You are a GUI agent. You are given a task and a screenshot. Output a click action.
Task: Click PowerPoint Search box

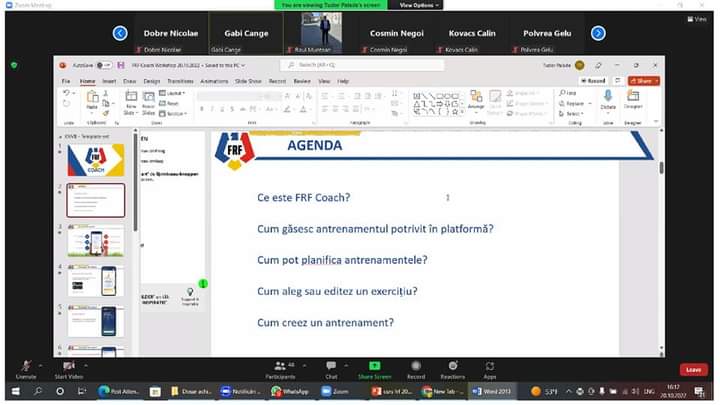pyautogui.click(x=362, y=65)
